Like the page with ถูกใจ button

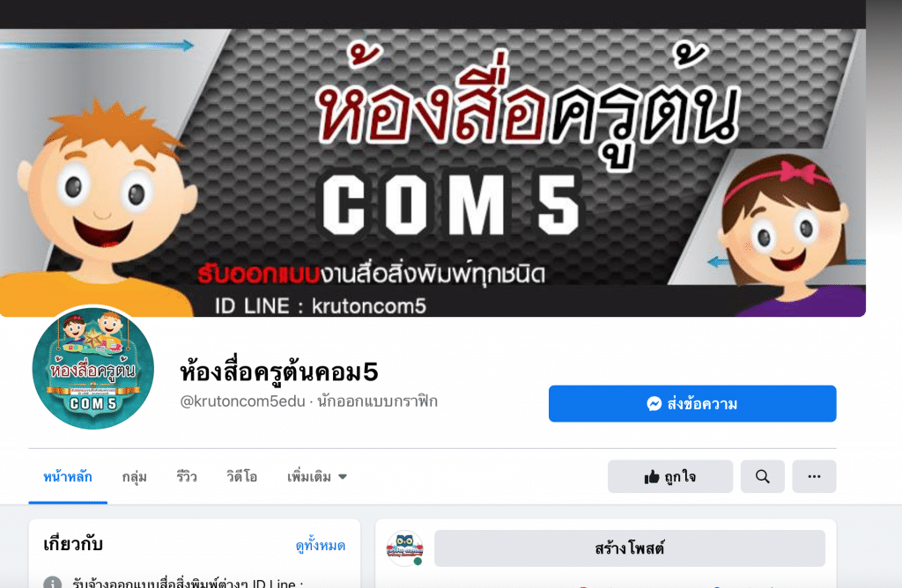670,476
